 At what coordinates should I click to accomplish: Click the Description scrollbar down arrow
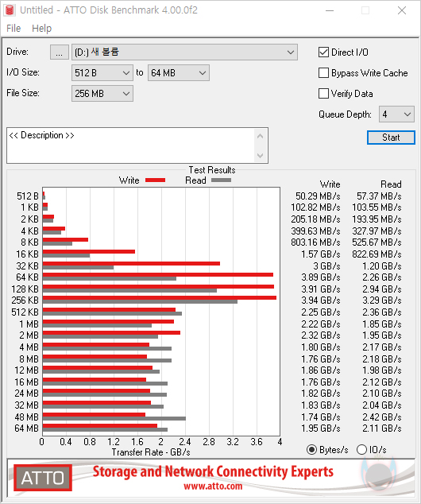click(260, 156)
